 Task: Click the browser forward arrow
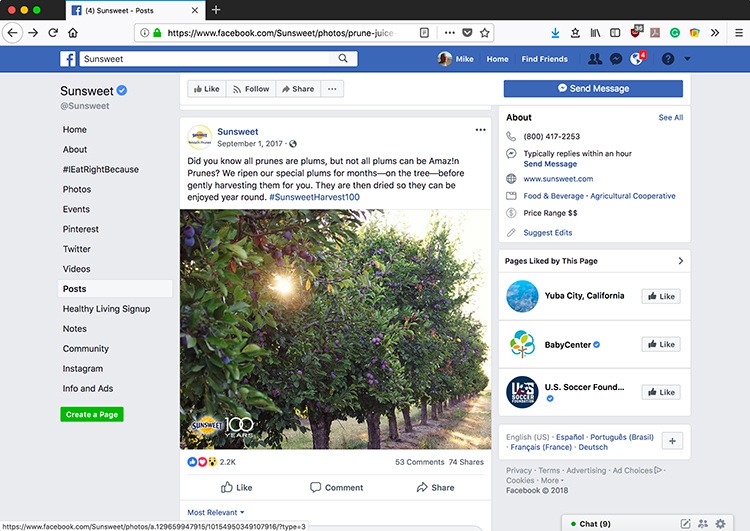(x=33, y=33)
